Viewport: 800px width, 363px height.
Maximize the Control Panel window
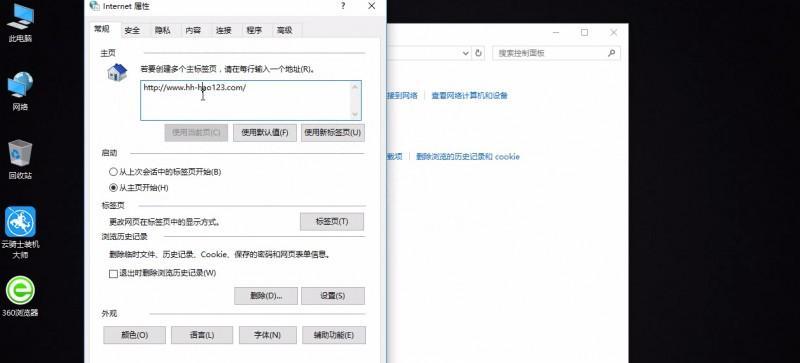coord(584,33)
